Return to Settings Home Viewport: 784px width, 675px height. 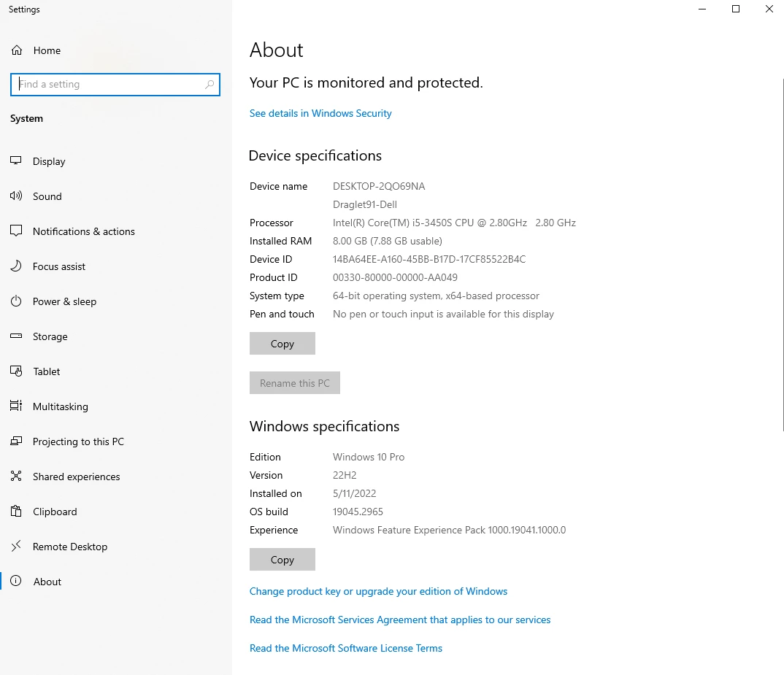[115, 50]
